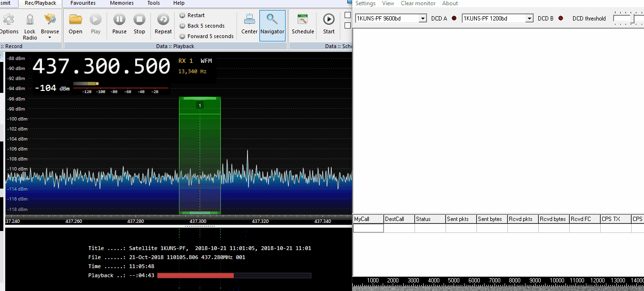644x291 pixels.
Task: Open the Clear monitor menu item
Action: click(x=418, y=3)
